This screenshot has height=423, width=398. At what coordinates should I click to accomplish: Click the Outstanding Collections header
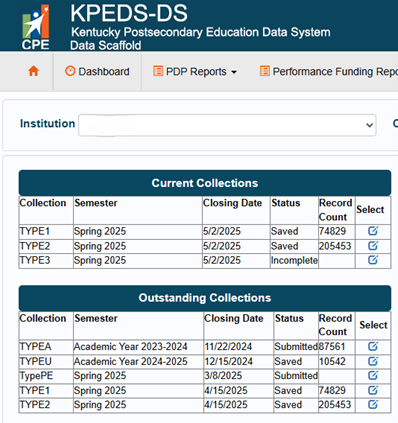(x=205, y=298)
